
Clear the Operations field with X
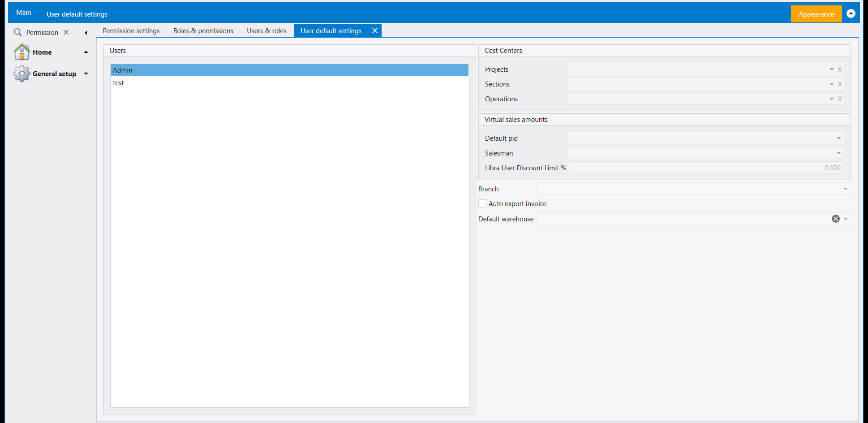click(840, 99)
